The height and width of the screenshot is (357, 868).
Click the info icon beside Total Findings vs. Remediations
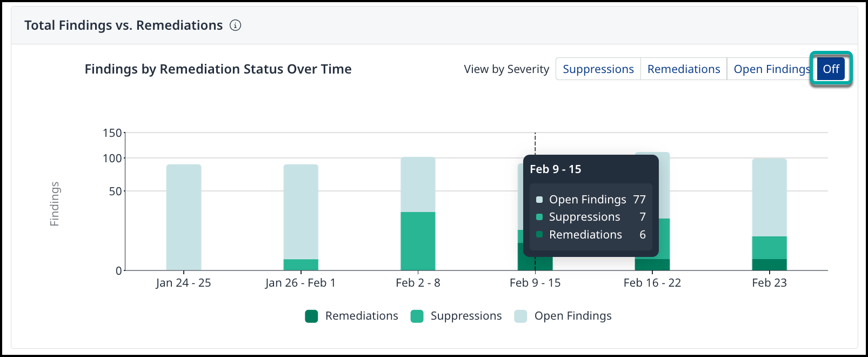click(x=235, y=25)
